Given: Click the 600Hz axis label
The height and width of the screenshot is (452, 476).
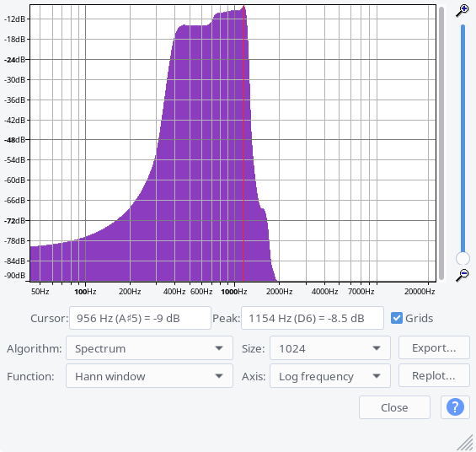Looking at the screenshot, I should tap(201, 292).
